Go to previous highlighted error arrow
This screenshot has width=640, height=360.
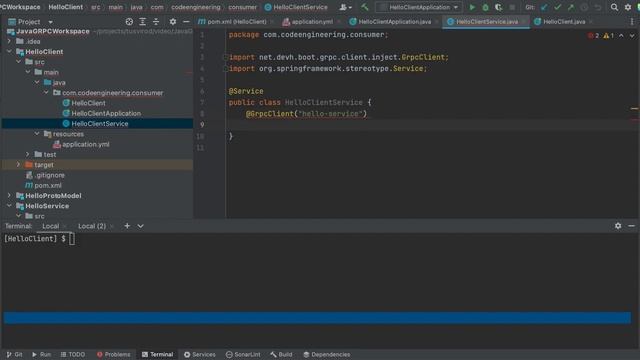[x=621, y=36]
